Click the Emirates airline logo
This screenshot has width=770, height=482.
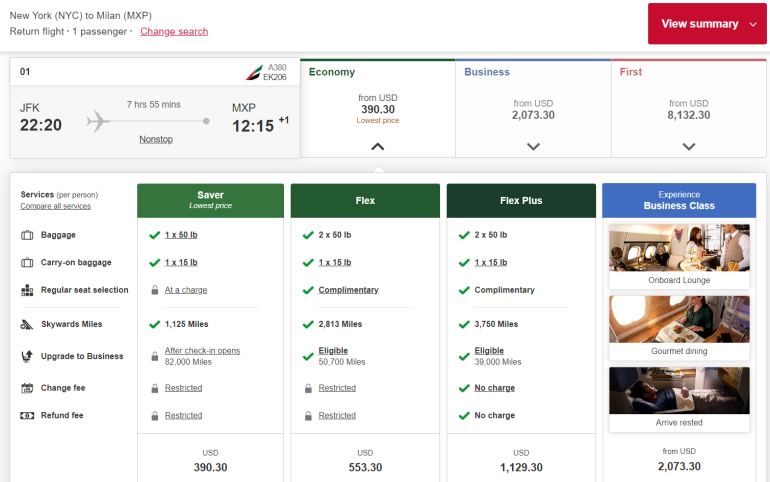click(255, 72)
